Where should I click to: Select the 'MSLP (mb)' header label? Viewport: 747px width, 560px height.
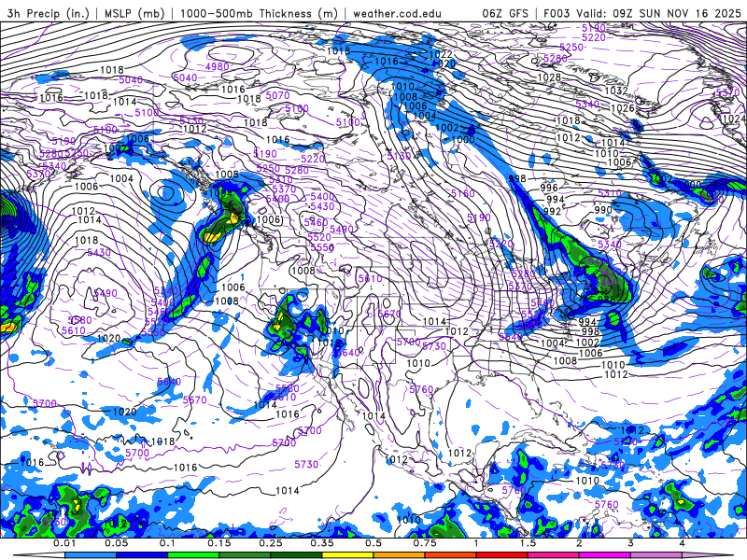134,13
